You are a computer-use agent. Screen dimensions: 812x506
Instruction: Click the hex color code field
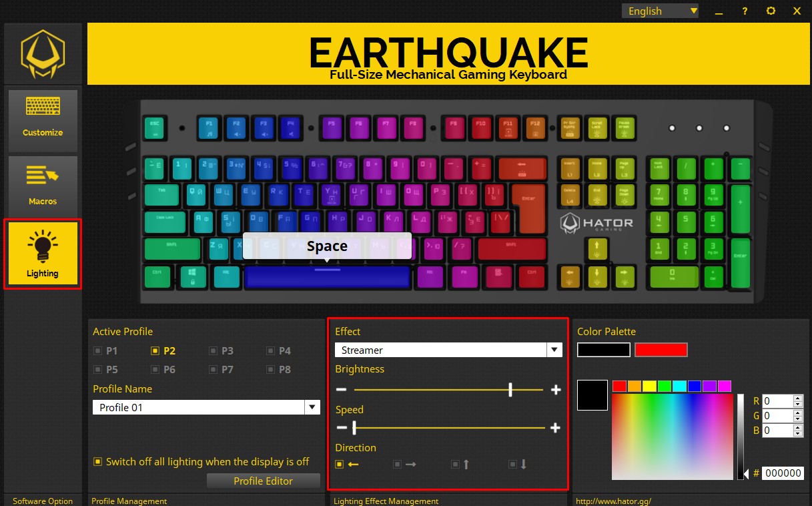pos(782,473)
